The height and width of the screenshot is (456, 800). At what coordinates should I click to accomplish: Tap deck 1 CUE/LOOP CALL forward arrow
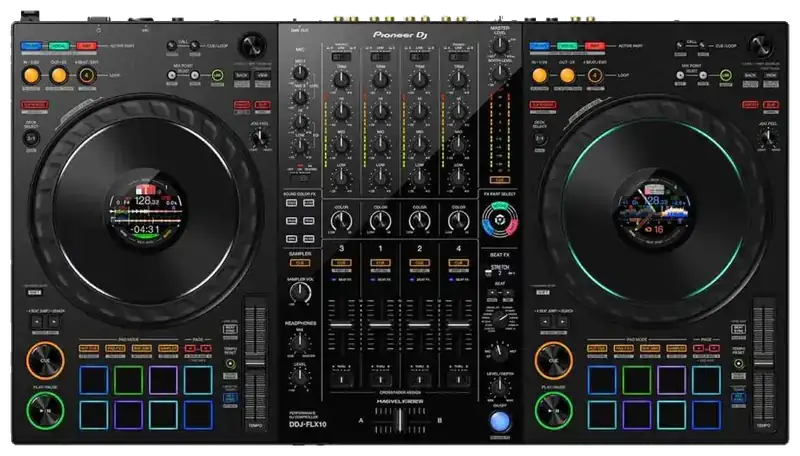(194, 46)
